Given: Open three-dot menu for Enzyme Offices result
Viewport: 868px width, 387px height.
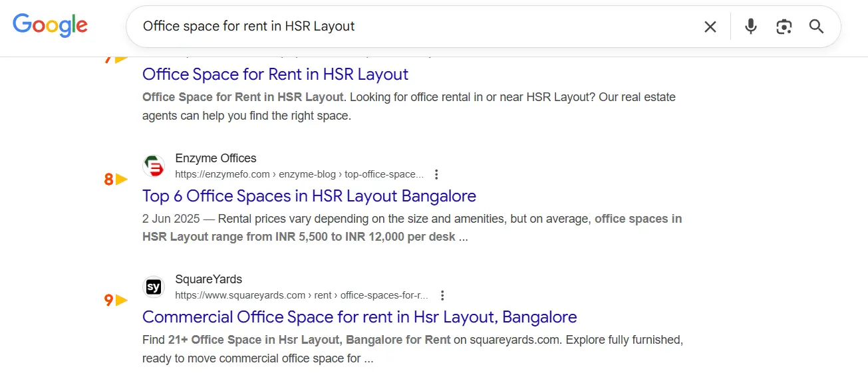Looking at the screenshot, I should click(436, 175).
